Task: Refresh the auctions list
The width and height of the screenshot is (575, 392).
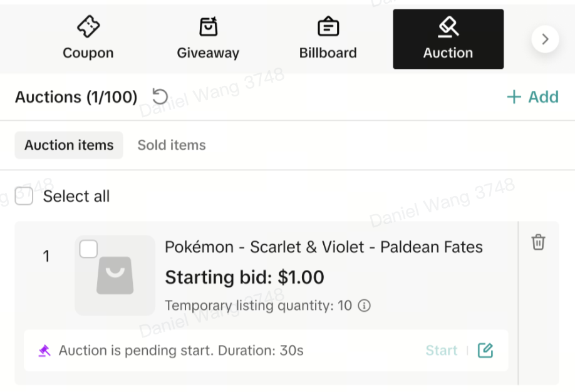Action: (x=160, y=96)
